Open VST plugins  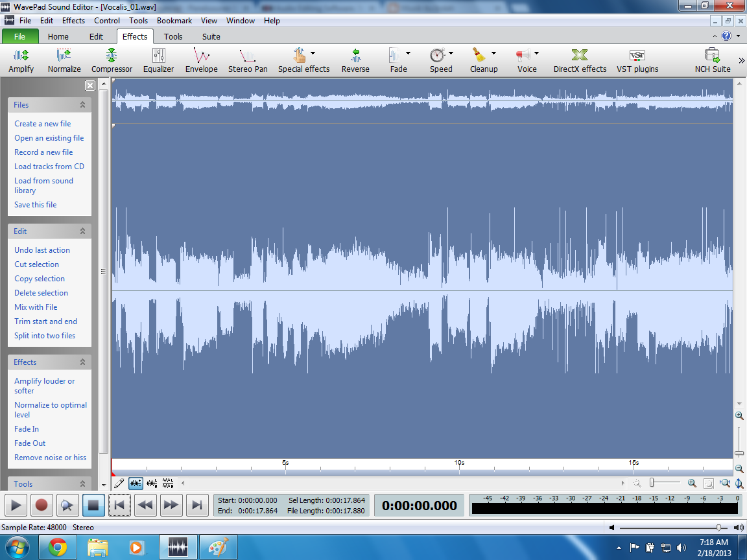coord(637,60)
